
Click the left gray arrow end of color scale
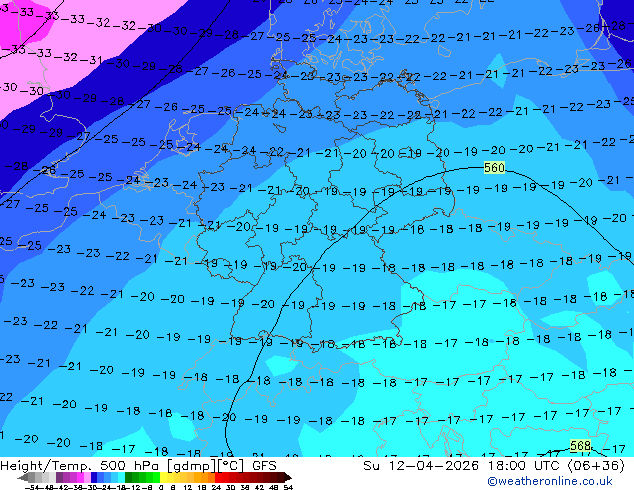(23, 477)
